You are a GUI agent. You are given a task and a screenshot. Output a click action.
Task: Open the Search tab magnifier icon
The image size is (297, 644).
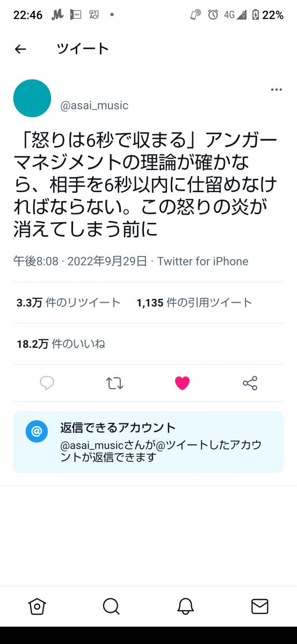pos(111,606)
